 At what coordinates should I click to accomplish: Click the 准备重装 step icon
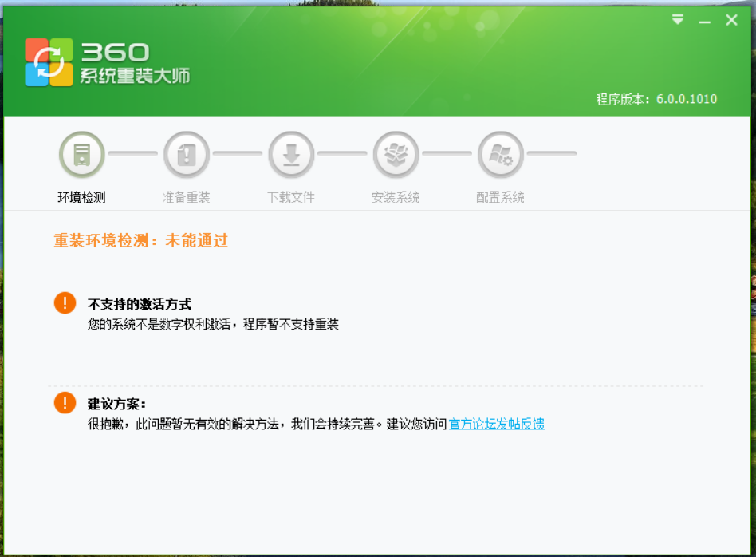186,155
